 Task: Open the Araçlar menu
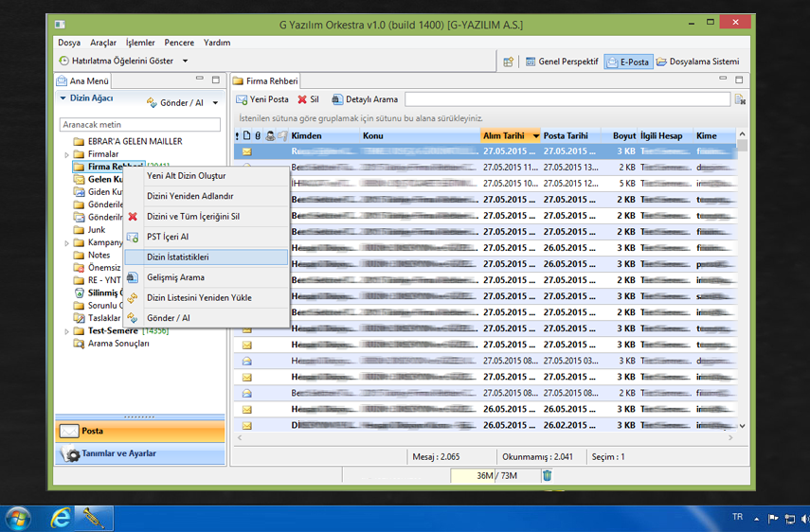(x=103, y=43)
